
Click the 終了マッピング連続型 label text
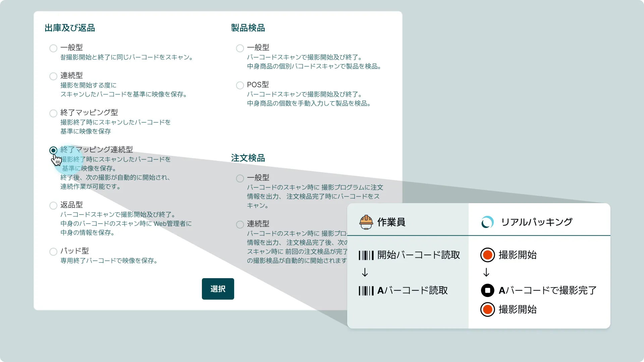point(97,149)
